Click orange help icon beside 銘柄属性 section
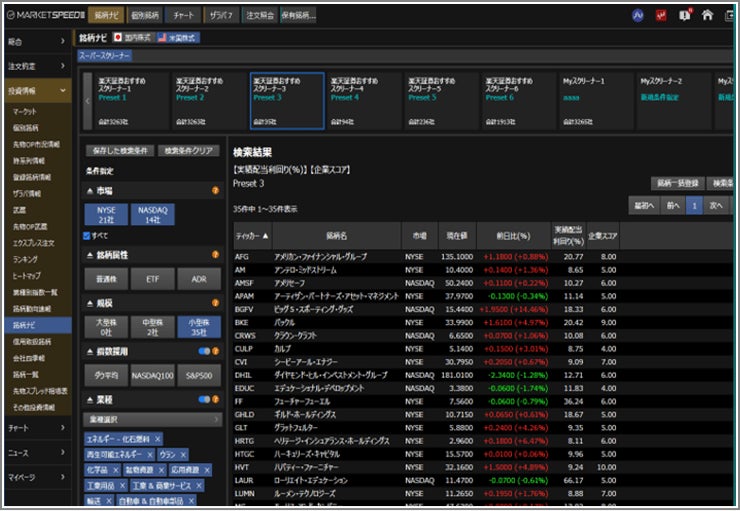Screen dimensions: 740x511 tap(214, 255)
